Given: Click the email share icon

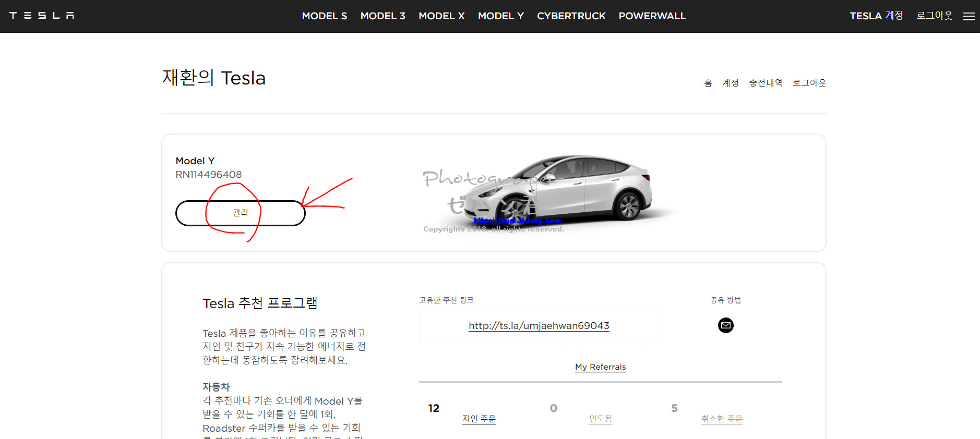Looking at the screenshot, I should pos(725,325).
